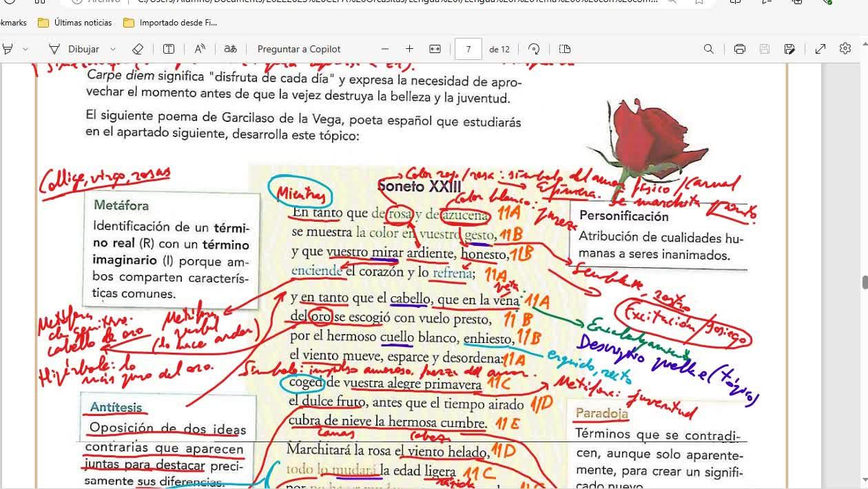Image resolution: width=868 pixels, height=489 pixels.
Task: Toggle page view layout button
Action: coord(565,49)
